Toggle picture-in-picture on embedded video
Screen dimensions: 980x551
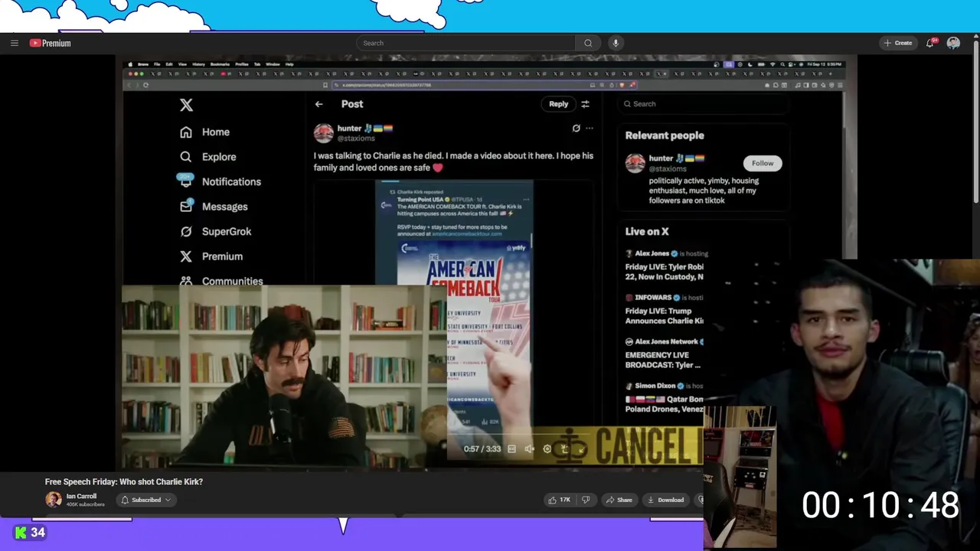click(564, 449)
